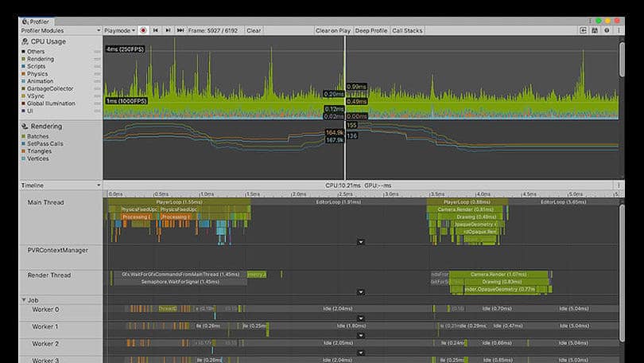Open the Playmode target dropdown
644x363 pixels.
pos(119,30)
